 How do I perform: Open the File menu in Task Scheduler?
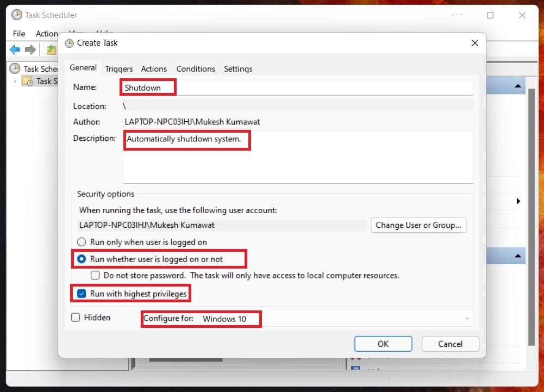point(18,34)
